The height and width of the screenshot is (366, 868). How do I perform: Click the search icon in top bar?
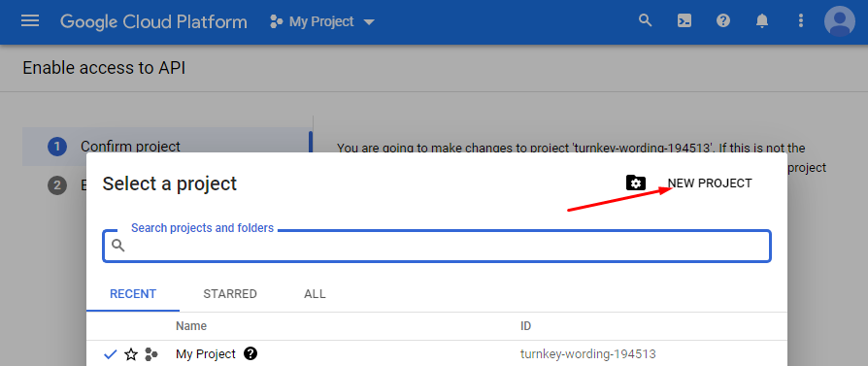pyautogui.click(x=645, y=21)
